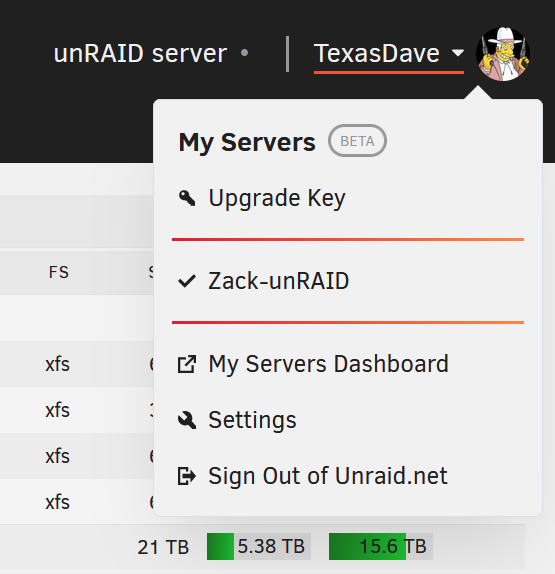Click the BETA badge
Screen dimensions: 555x574
point(357,141)
